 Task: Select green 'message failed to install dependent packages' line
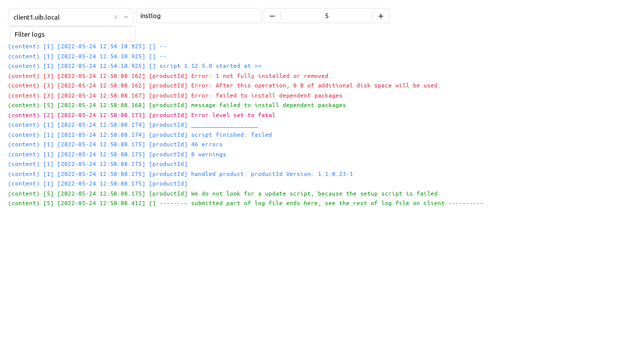tap(177, 105)
